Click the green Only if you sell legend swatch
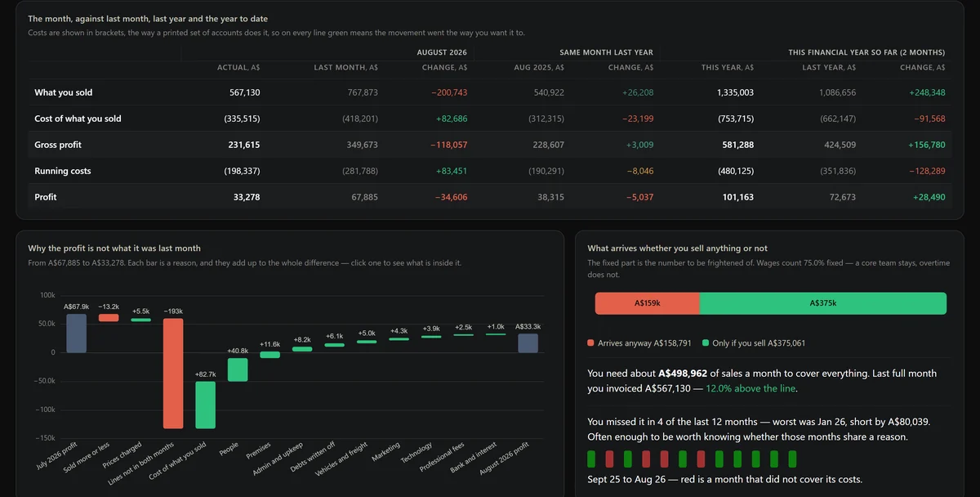The height and width of the screenshot is (497, 980). click(x=706, y=343)
